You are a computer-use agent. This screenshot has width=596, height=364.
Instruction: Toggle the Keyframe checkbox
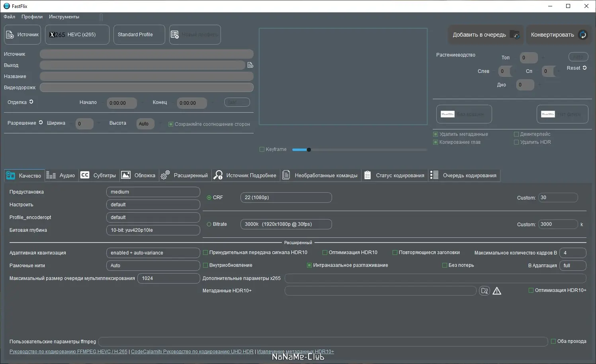tap(262, 149)
